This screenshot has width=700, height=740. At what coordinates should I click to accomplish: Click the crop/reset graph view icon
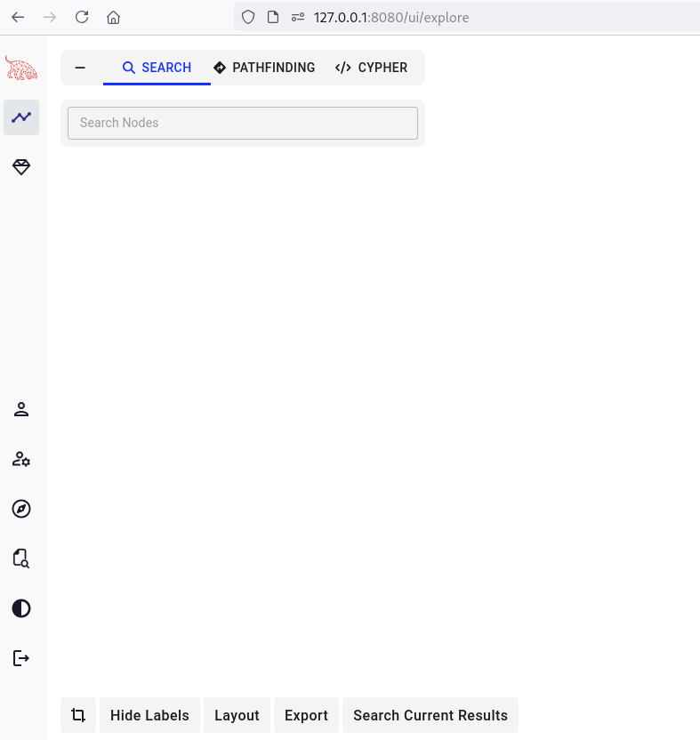78,715
